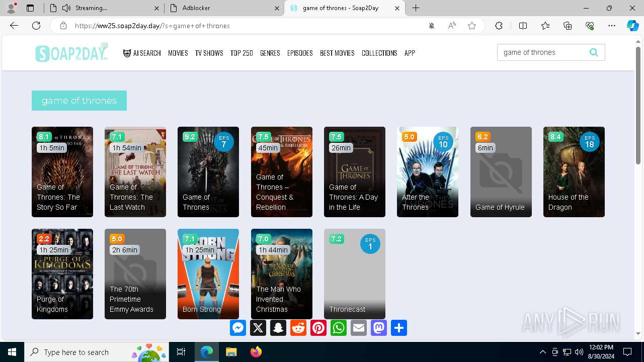Open browser profile icon
The width and height of the screenshot is (644, 362).
point(11,8)
